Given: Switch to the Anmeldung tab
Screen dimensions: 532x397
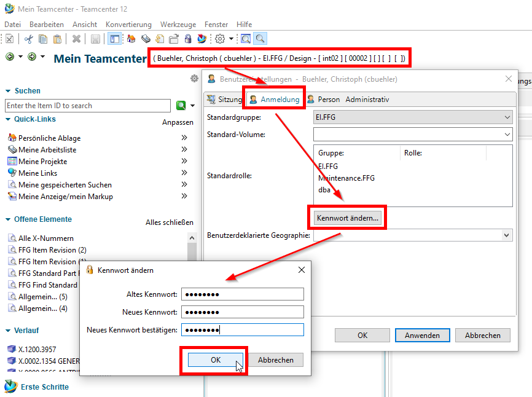Looking at the screenshot, I should [x=275, y=99].
